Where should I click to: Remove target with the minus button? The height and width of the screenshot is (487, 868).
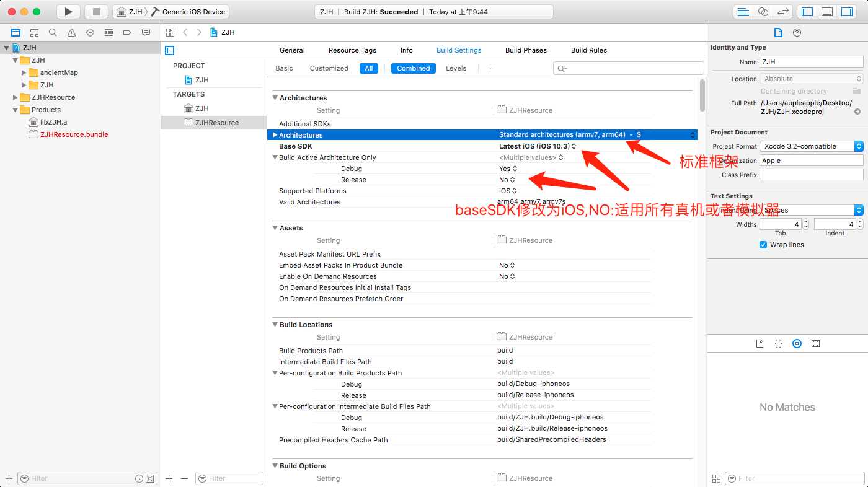(x=184, y=478)
